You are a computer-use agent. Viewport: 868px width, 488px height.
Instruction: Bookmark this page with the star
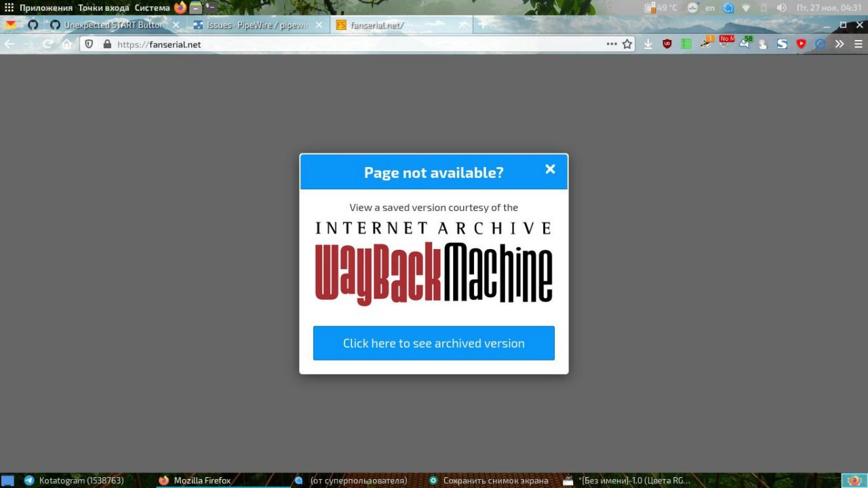point(627,44)
